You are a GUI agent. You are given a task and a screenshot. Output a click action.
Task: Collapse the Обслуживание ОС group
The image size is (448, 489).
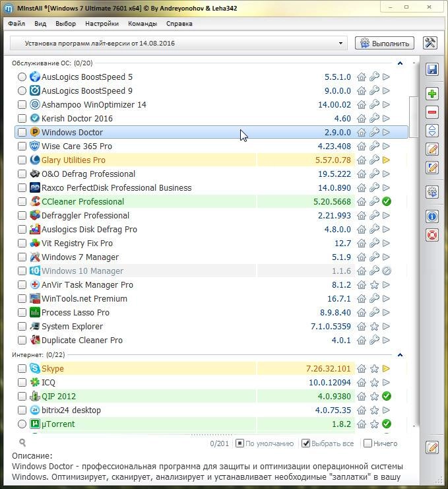400,63
